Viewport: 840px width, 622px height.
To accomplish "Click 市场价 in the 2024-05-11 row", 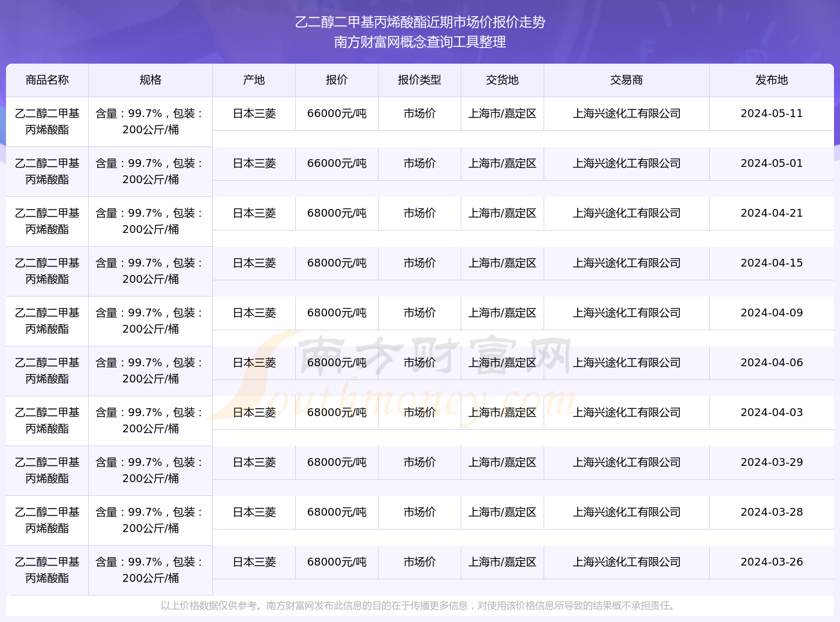I will [419, 113].
